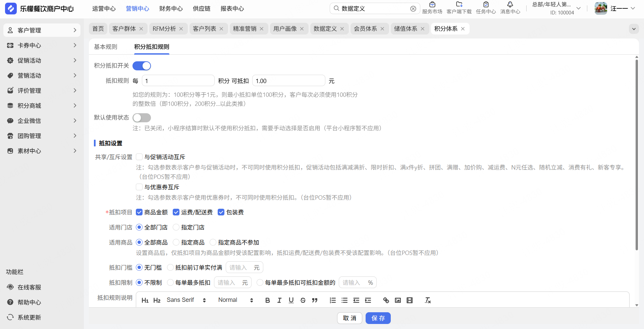
Task: Click the 保存 button
Action: tap(378, 318)
